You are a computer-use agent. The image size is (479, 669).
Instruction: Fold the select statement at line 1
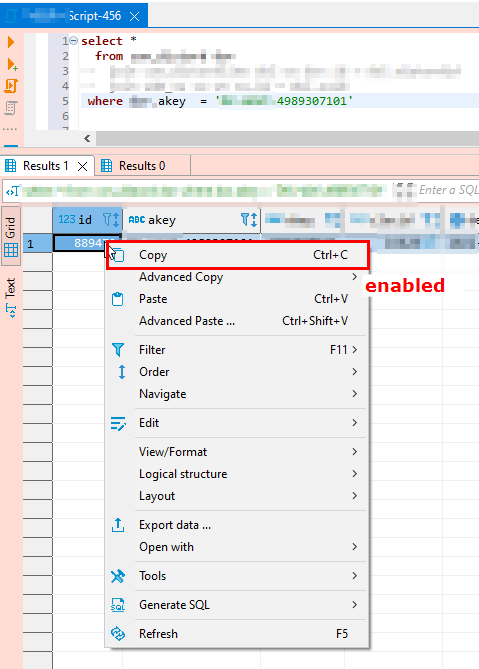73,41
